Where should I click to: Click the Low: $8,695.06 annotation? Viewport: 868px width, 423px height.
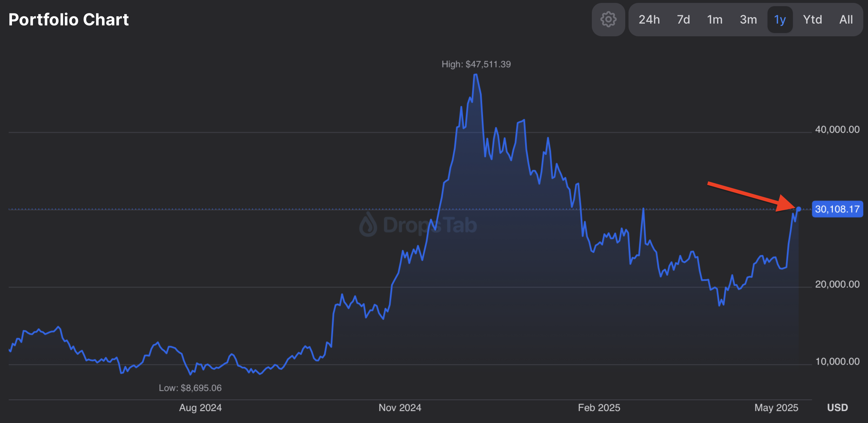pos(190,388)
